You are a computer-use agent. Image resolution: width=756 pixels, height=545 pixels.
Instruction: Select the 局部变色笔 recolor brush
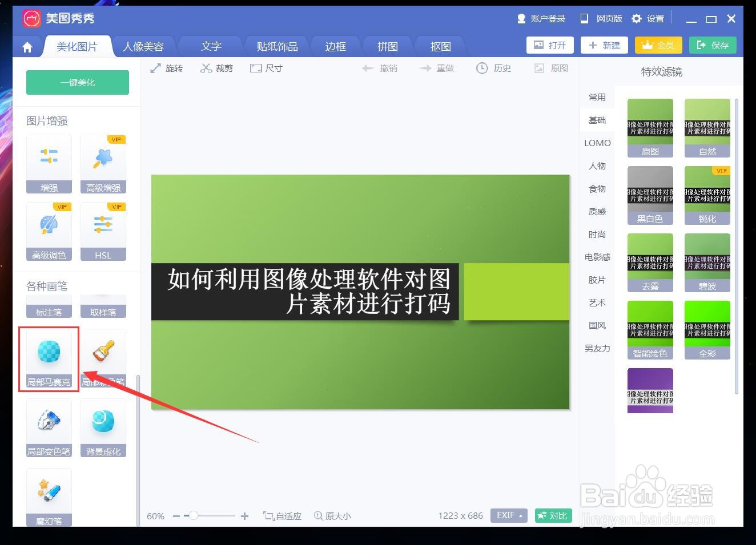coord(49,428)
